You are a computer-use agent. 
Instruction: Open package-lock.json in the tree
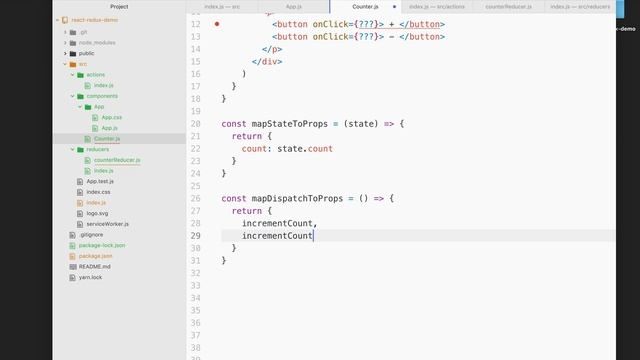tap(102, 245)
